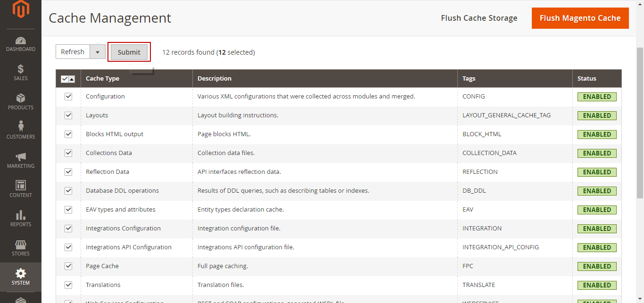Open the Products box icon
Viewport: 644px width, 303px height.
point(21,98)
